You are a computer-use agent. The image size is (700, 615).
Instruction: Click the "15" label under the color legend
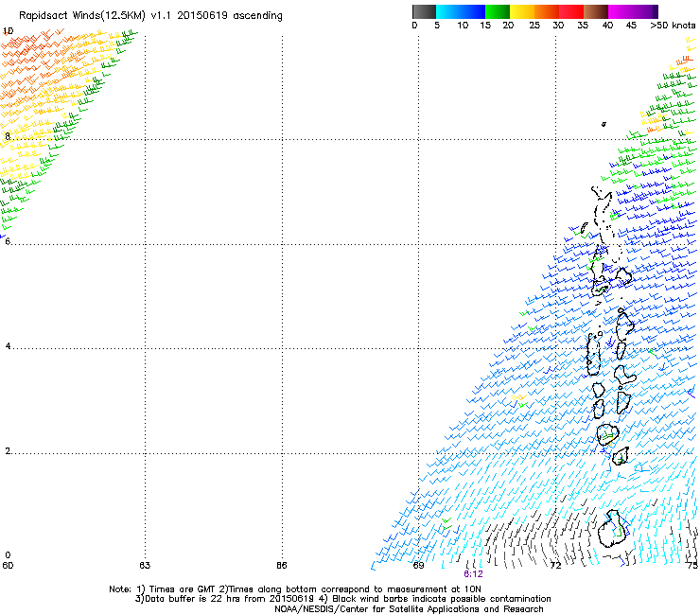click(x=485, y=26)
